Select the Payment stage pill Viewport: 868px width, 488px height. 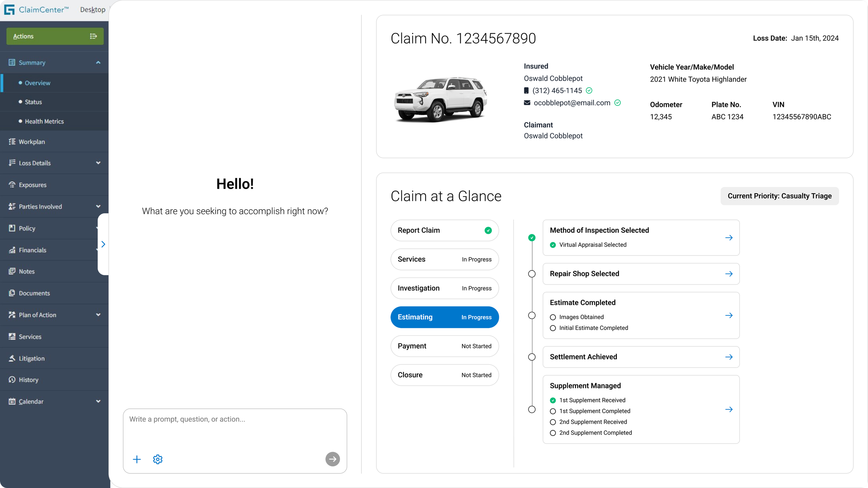(444, 346)
